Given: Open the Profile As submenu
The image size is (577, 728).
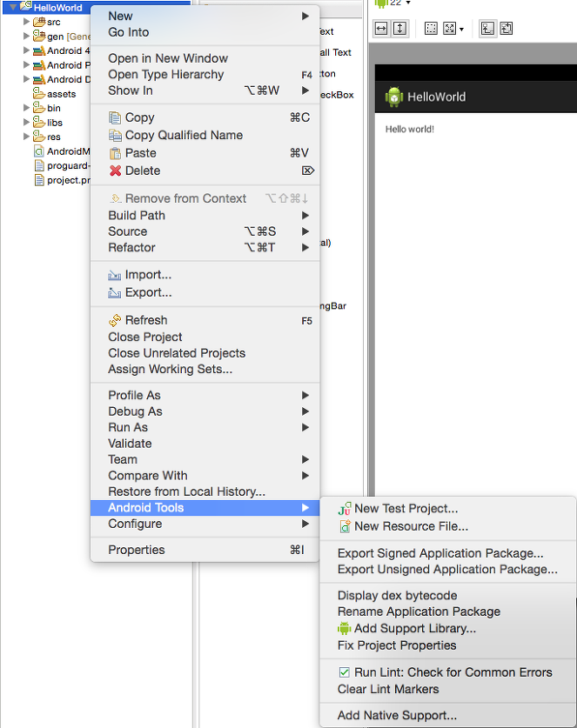Looking at the screenshot, I should click(x=205, y=395).
